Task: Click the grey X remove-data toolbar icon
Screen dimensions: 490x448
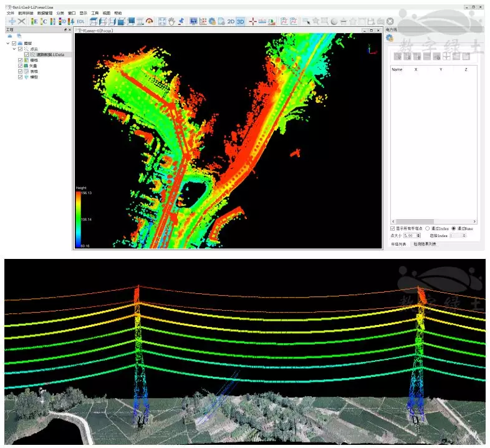Action: point(21,21)
